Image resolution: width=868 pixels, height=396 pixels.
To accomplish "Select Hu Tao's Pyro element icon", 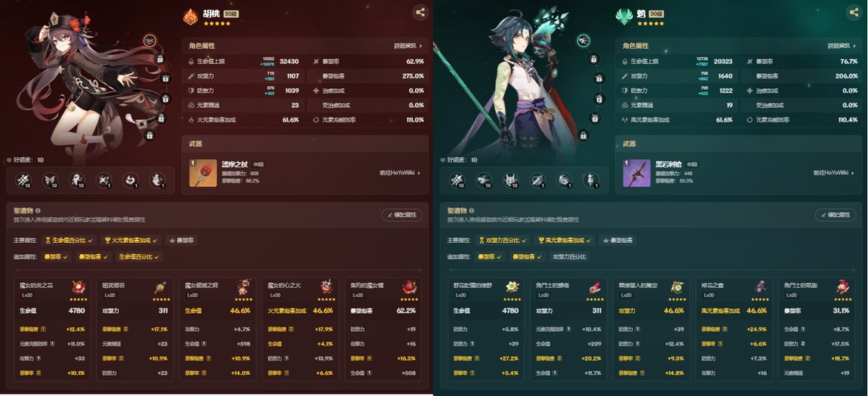I will tap(190, 17).
